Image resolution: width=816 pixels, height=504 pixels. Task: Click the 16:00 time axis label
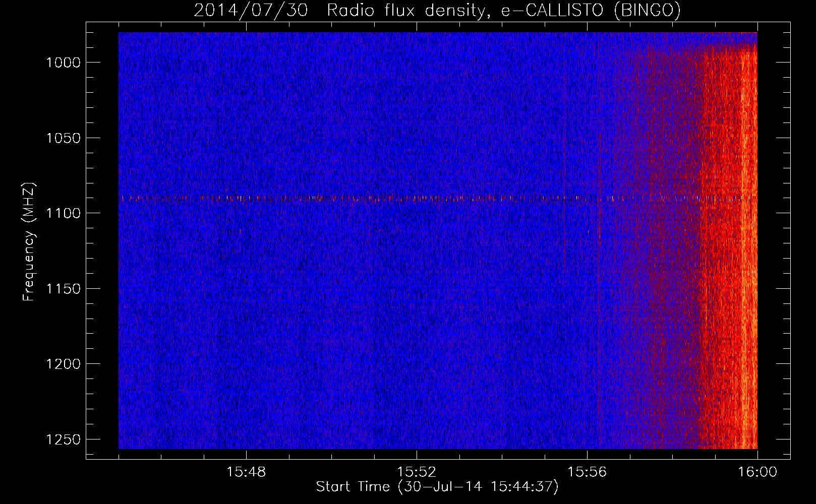coord(757,472)
